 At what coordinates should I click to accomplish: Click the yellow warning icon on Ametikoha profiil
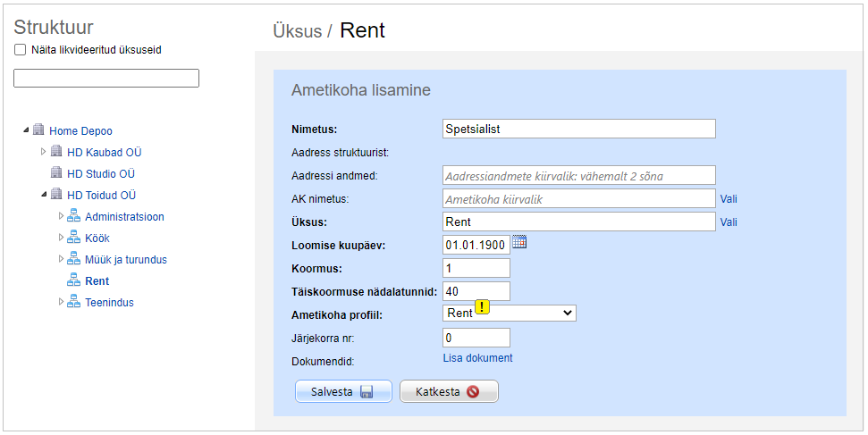click(x=483, y=307)
